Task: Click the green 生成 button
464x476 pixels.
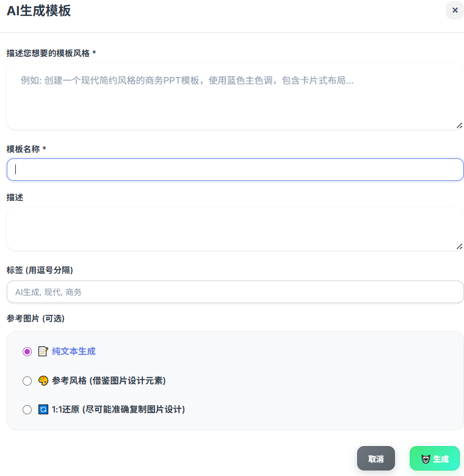Action: (435, 458)
